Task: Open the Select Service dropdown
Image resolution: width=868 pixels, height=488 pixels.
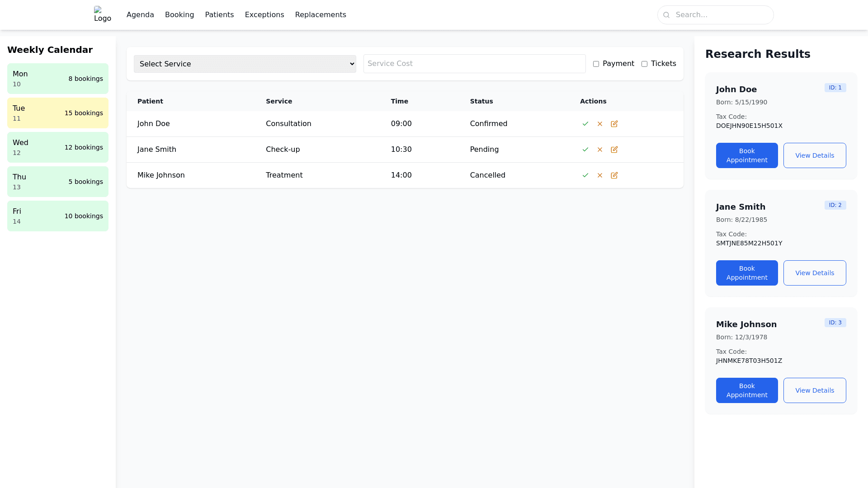Action: tap(245, 64)
